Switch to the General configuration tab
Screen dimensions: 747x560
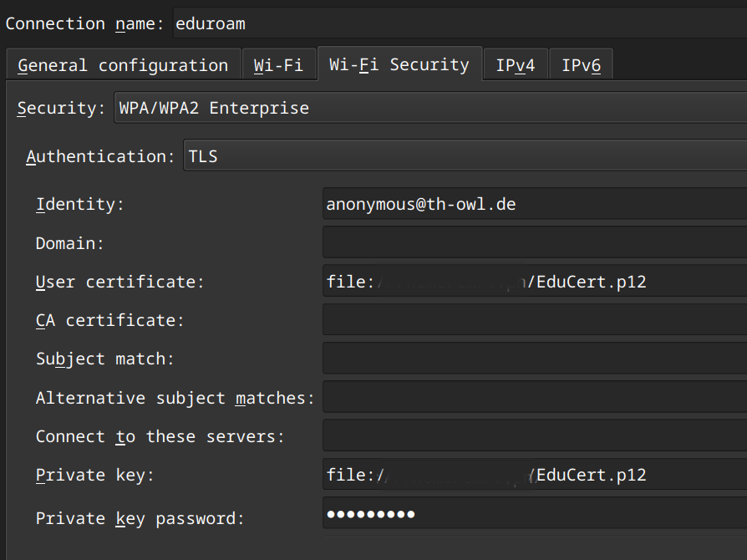click(123, 65)
